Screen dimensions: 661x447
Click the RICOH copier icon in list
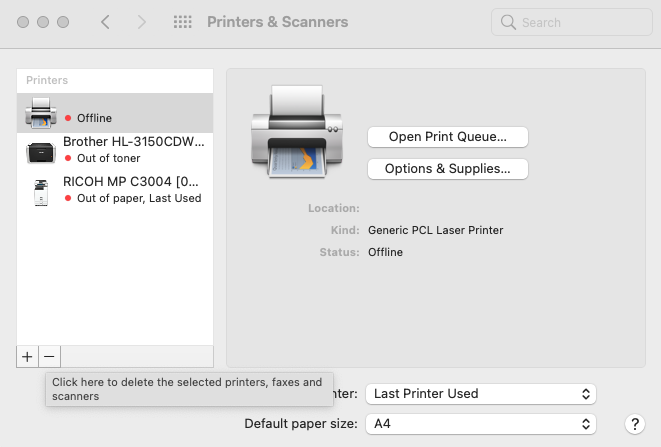tap(40, 190)
